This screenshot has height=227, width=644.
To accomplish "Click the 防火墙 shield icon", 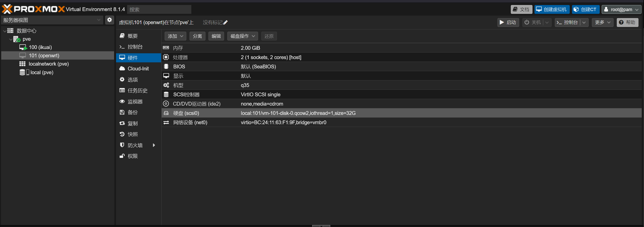I will point(122,145).
